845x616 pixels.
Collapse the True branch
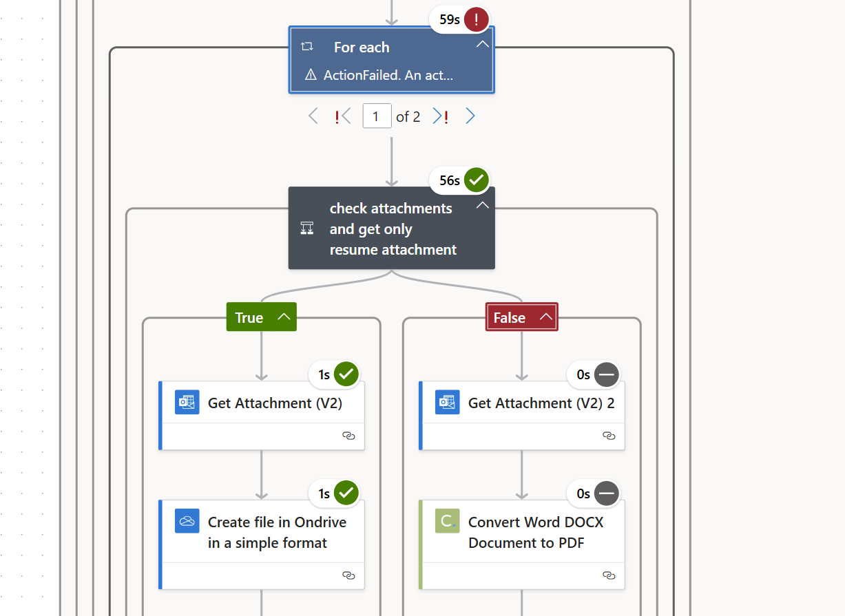tap(284, 317)
